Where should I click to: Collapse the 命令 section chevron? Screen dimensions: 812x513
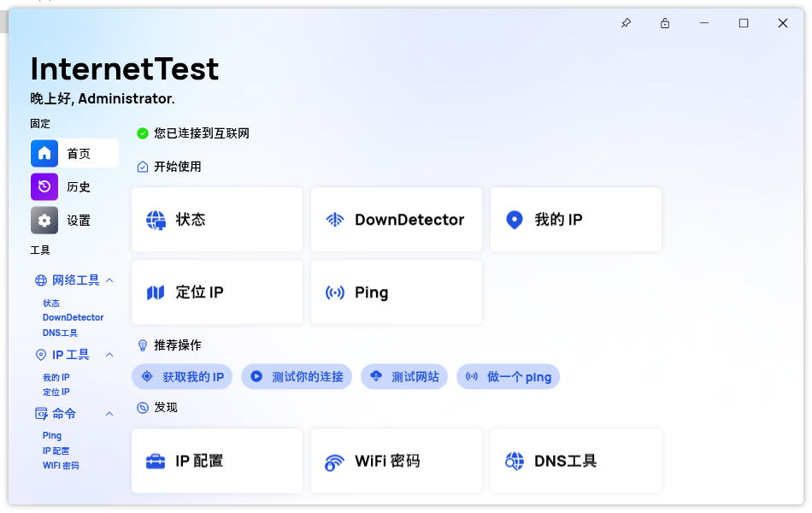pos(109,414)
